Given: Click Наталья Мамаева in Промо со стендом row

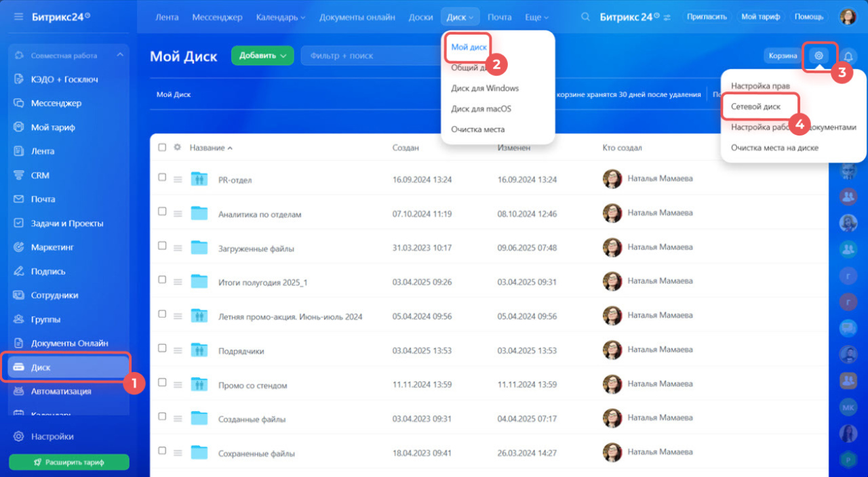Looking at the screenshot, I should tap(660, 383).
